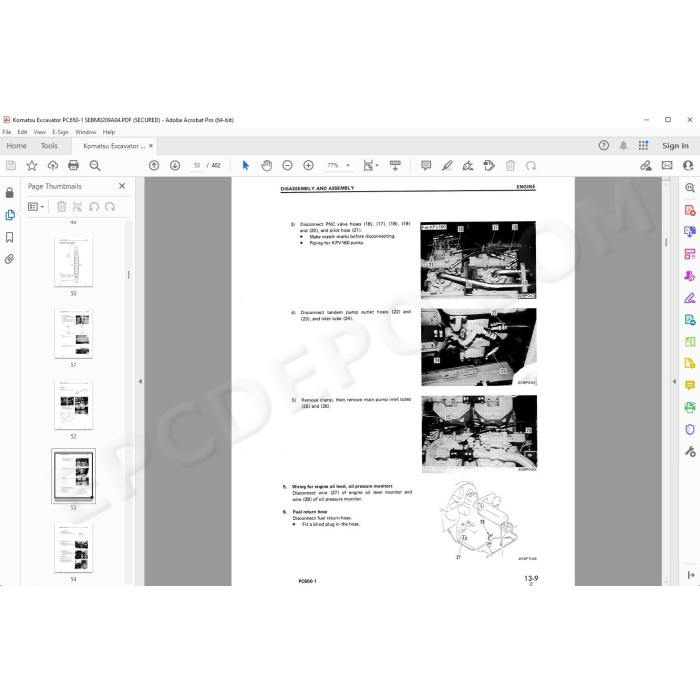The image size is (700, 700).
Task: Upload the file to cloud
Action: [x=53, y=166]
